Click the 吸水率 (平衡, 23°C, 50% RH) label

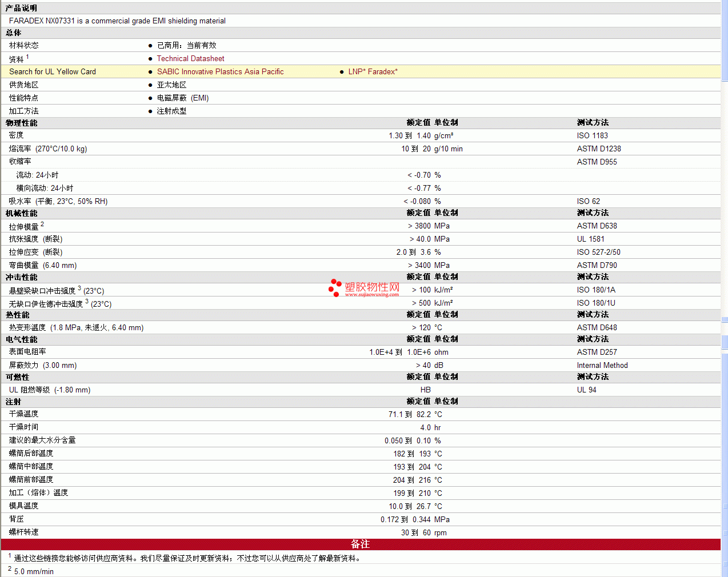pos(58,201)
